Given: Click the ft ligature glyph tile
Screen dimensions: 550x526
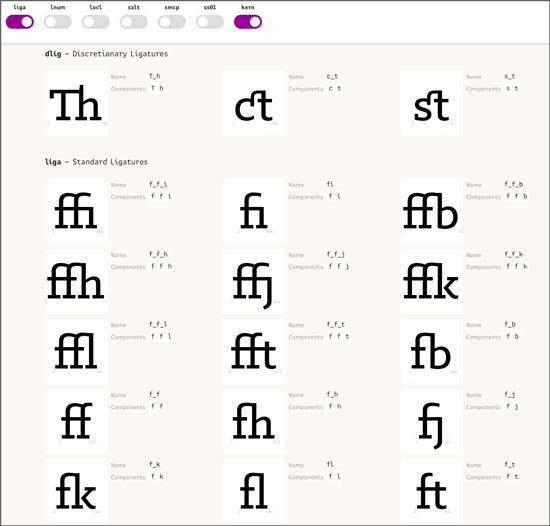Looking at the screenshot, I should [431, 492].
